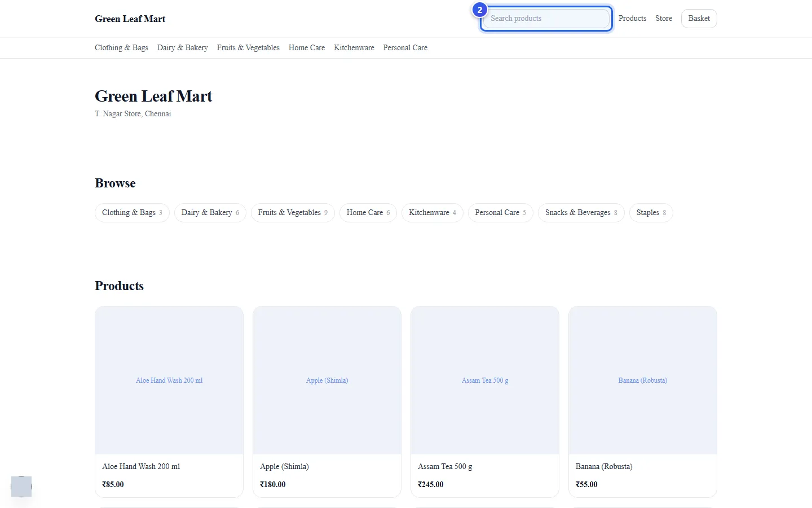Select the Home Care 6 browse chip
Image resolution: width=812 pixels, height=508 pixels.
368,213
